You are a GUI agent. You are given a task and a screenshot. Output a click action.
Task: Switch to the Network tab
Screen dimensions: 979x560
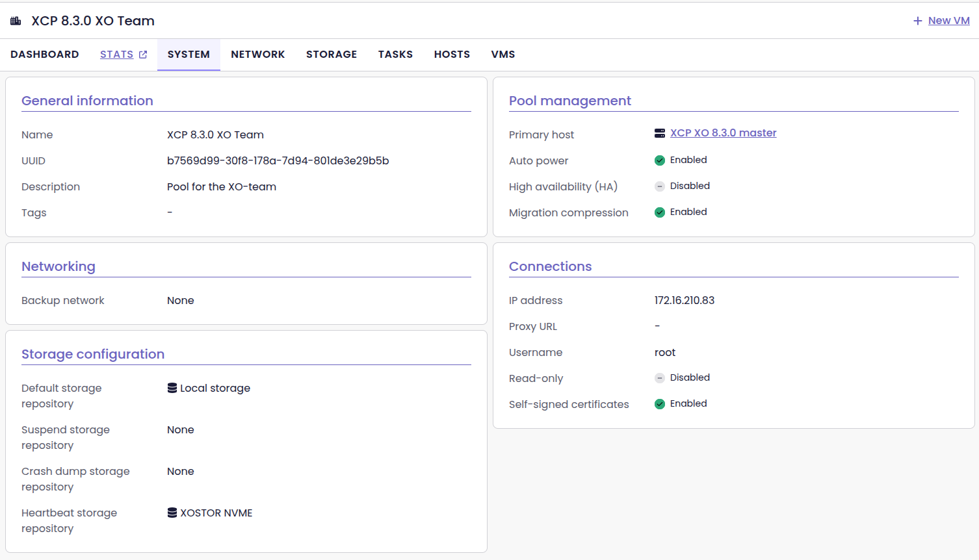(258, 55)
